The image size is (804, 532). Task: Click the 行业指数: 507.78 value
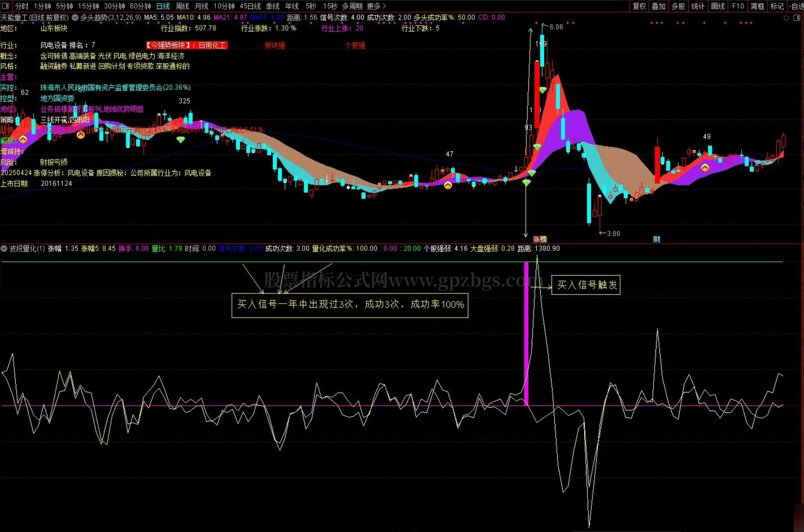click(188, 28)
